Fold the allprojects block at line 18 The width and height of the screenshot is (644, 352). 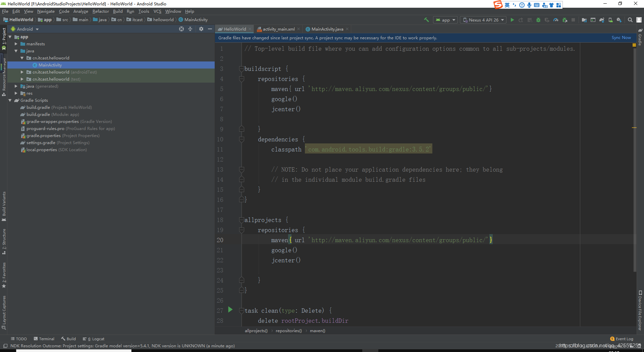[241, 220]
